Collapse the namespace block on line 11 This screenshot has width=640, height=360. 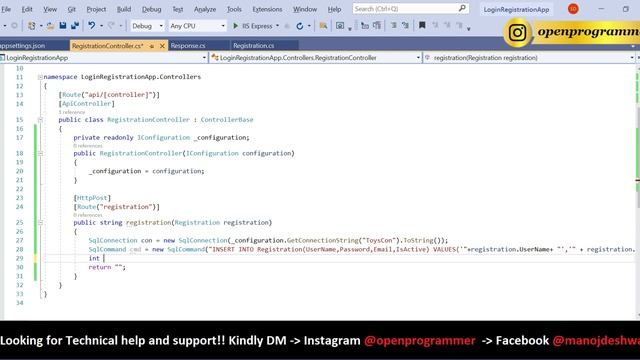[40, 77]
